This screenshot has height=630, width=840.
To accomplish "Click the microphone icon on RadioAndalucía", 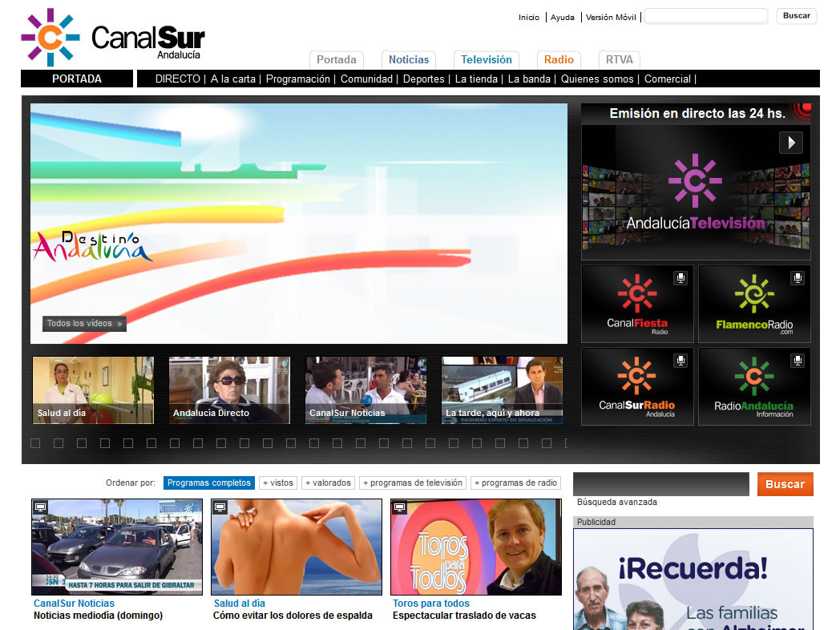I will click(798, 361).
